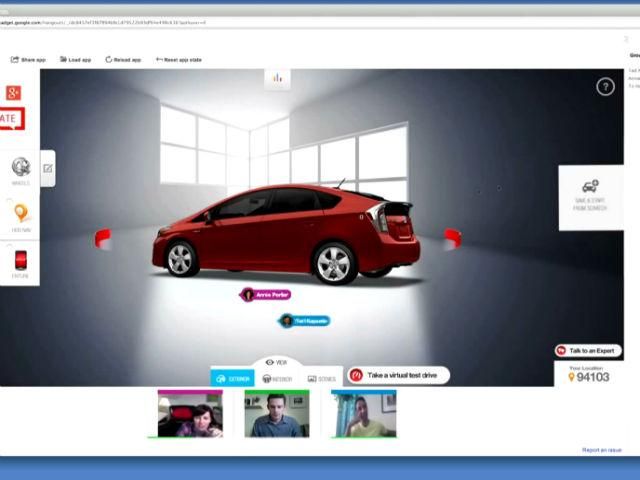Open the orange location pin option
This screenshot has height=480, width=640.
pyautogui.click(x=21, y=218)
